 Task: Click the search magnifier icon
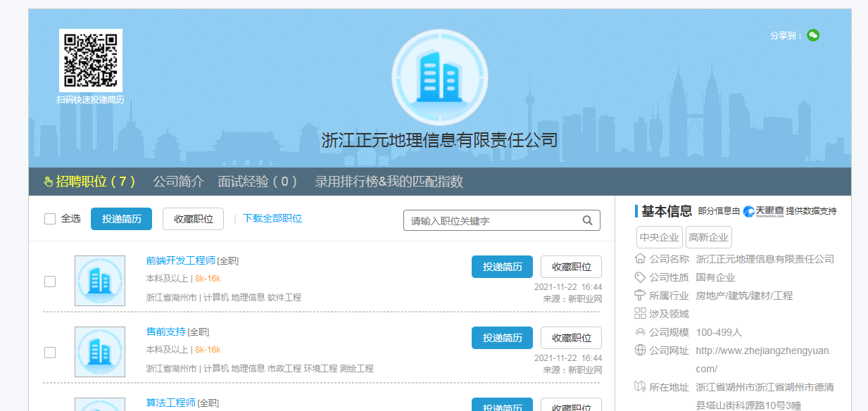pyautogui.click(x=588, y=220)
